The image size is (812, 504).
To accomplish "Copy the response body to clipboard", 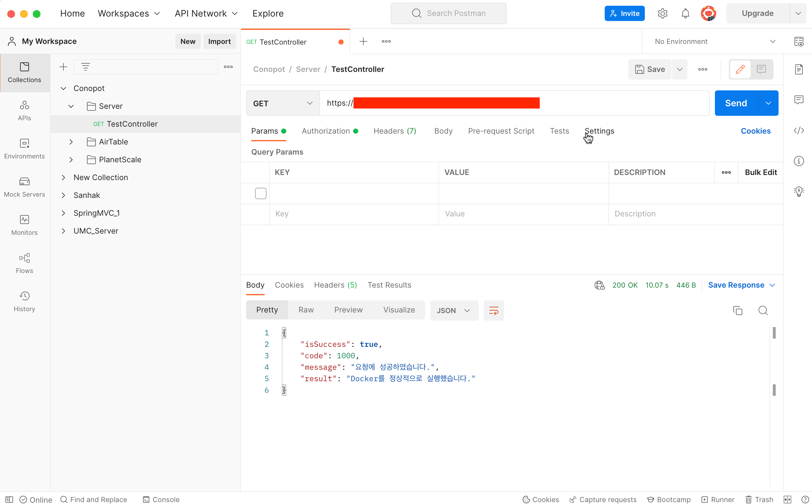I will pos(737,310).
